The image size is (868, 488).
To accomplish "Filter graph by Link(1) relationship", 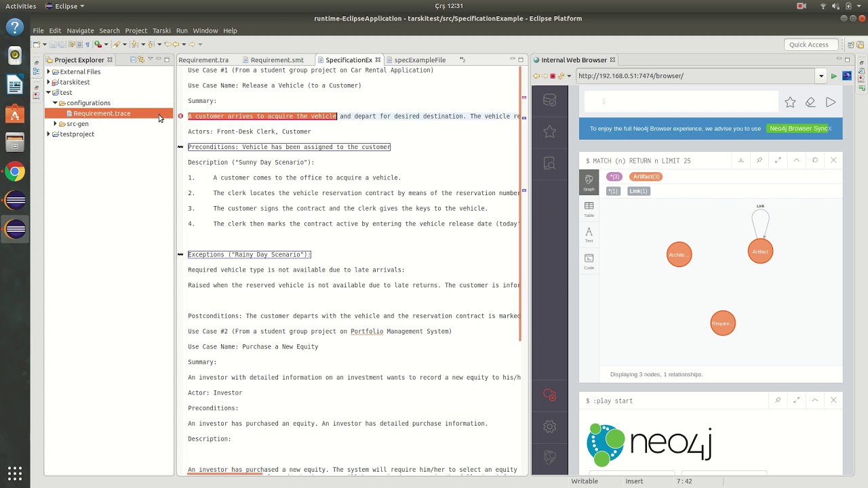I will click(638, 191).
